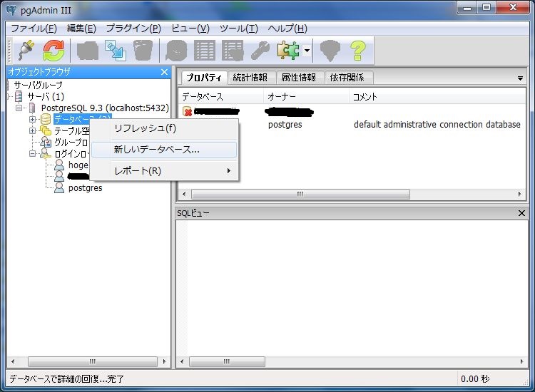Open the レポート(R) submenu
Viewport: 535px width, 392px height.
click(x=164, y=170)
